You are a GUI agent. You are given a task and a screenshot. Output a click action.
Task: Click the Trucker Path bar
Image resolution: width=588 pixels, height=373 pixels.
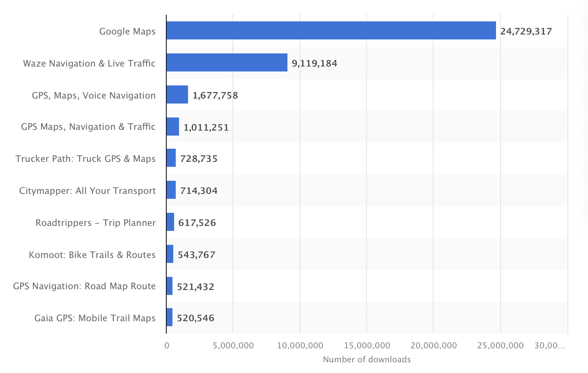click(171, 158)
